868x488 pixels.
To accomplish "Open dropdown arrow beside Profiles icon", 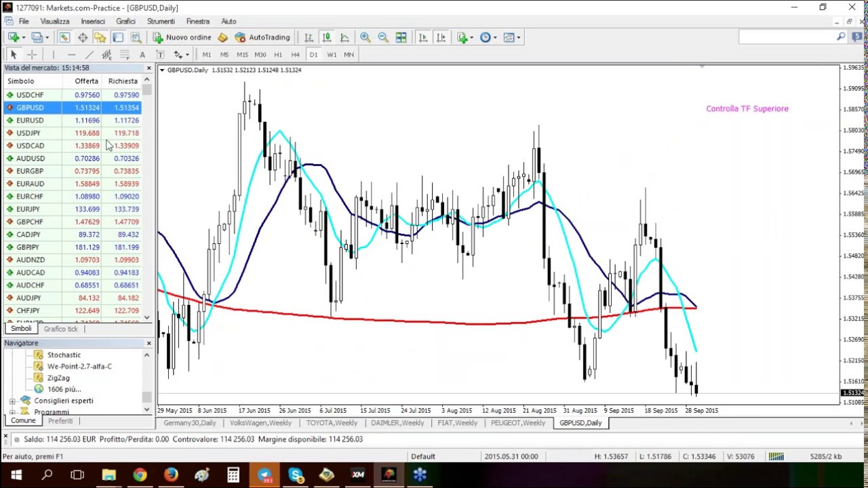I will point(46,37).
